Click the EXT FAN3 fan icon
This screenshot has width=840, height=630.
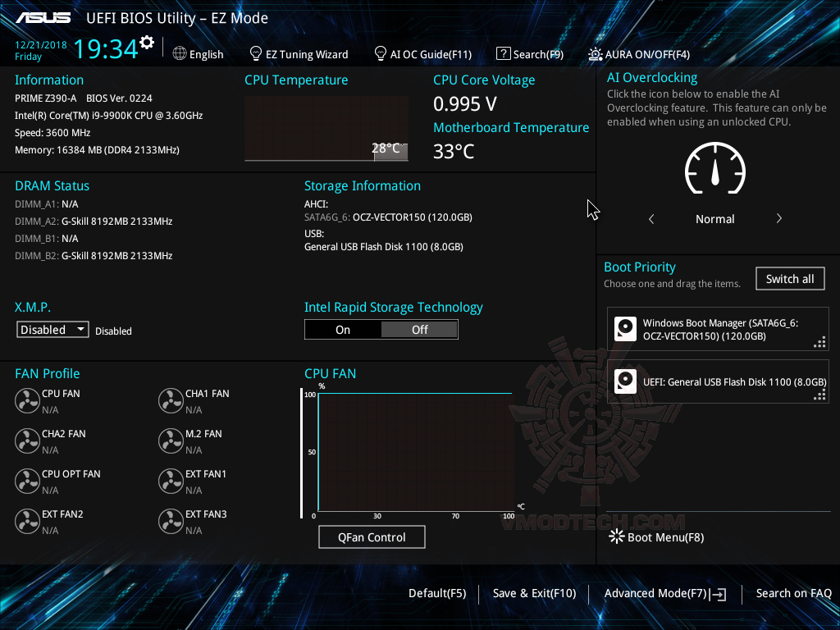click(x=171, y=521)
